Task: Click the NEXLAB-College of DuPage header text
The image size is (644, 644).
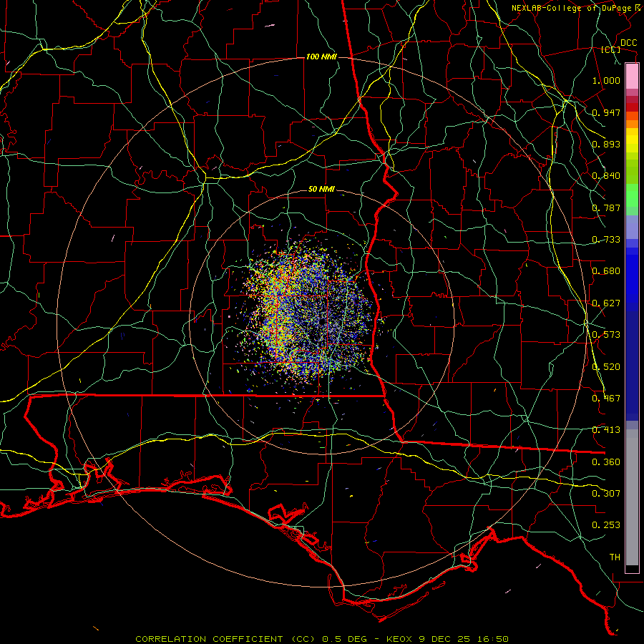Action: tap(571, 8)
